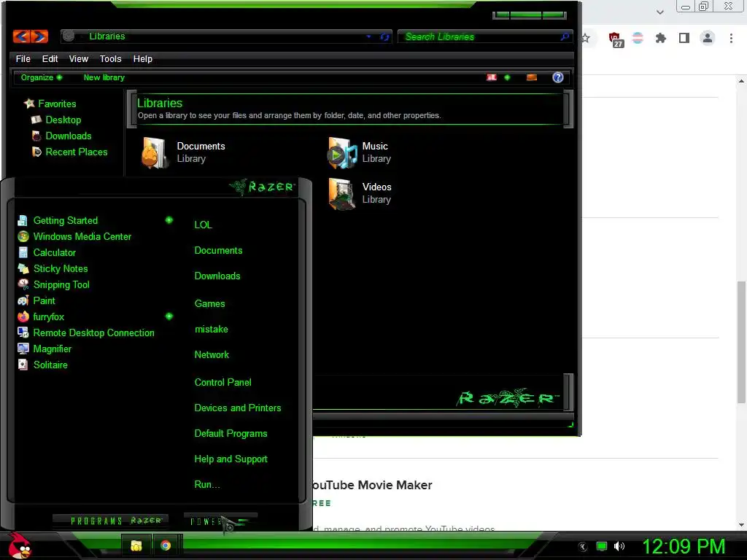The height and width of the screenshot is (560, 747).
Task: Click the Angry Bird Start button
Action: 19,545
